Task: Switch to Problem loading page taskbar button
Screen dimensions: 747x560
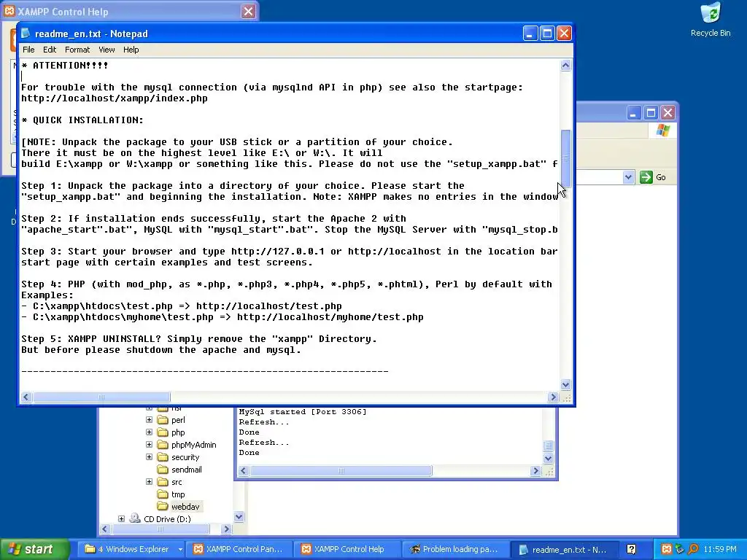Action: (x=454, y=550)
